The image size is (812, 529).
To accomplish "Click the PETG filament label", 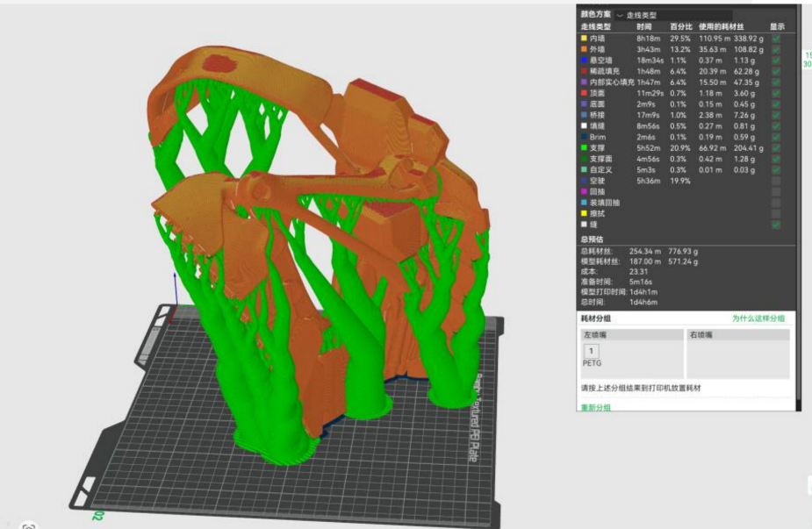I will pos(592,363).
